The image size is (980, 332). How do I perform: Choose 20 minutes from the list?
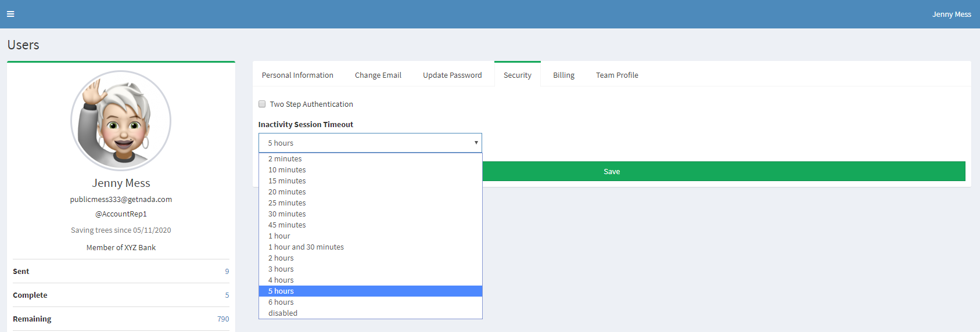[x=371, y=192]
